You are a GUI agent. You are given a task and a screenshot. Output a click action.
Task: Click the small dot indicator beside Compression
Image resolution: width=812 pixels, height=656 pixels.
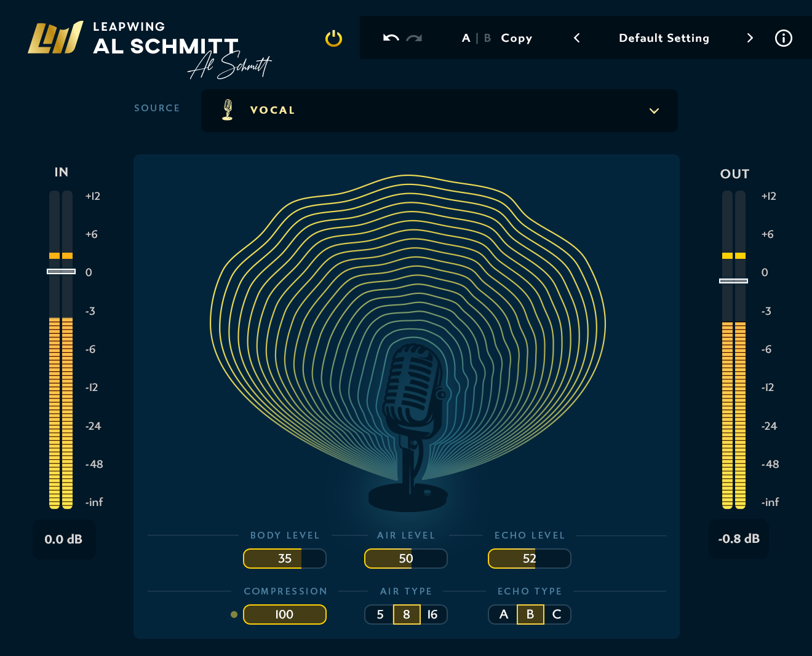(x=234, y=614)
